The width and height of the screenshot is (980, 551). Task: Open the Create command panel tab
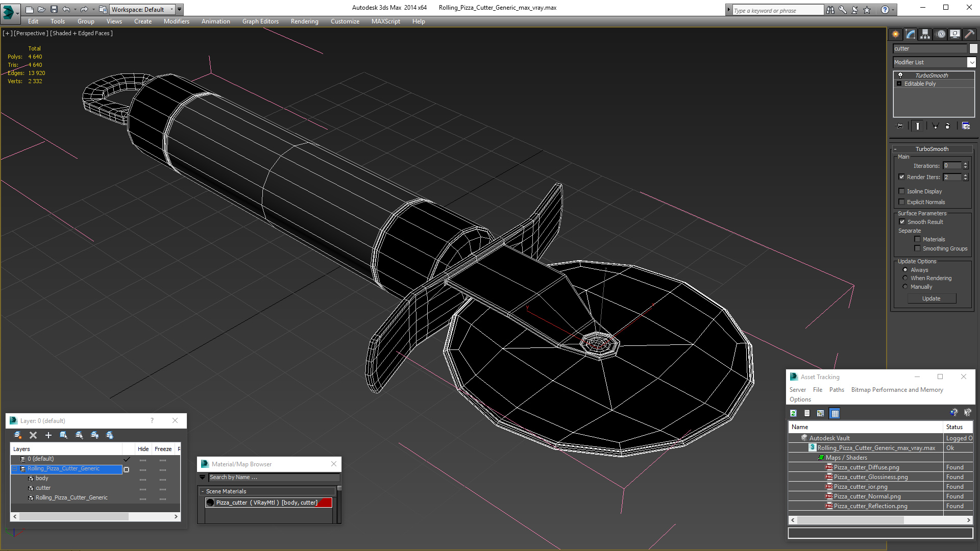pyautogui.click(x=896, y=34)
